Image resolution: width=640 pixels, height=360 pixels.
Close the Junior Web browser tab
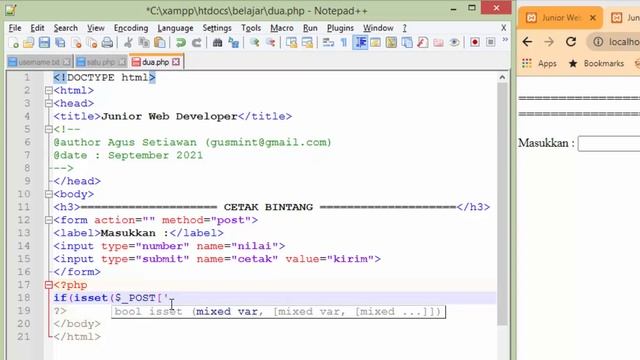tap(593, 18)
